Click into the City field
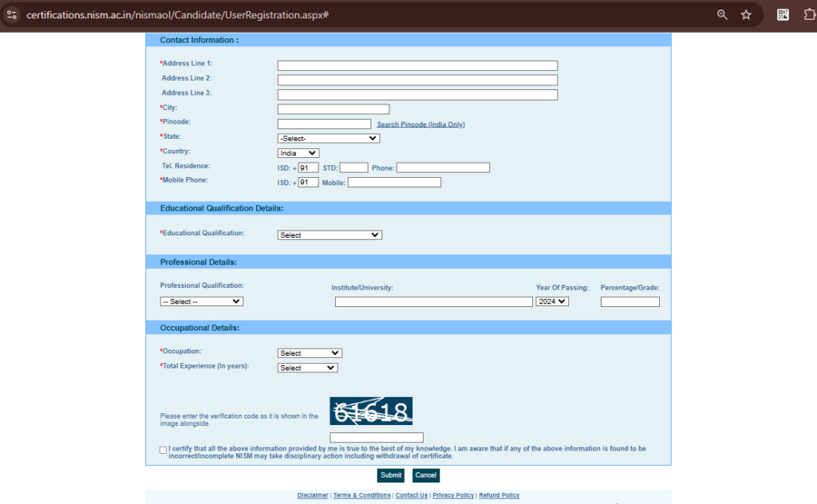The image size is (817, 504). point(334,109)
